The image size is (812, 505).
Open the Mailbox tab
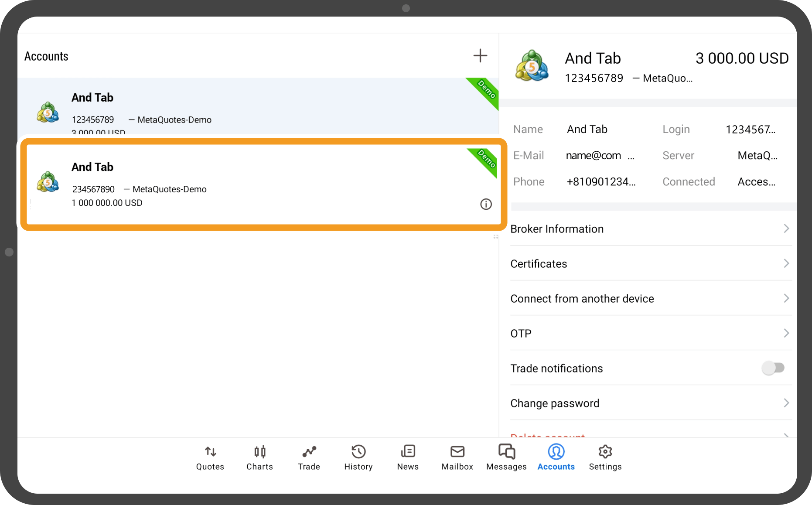click(x=457, y=457)
